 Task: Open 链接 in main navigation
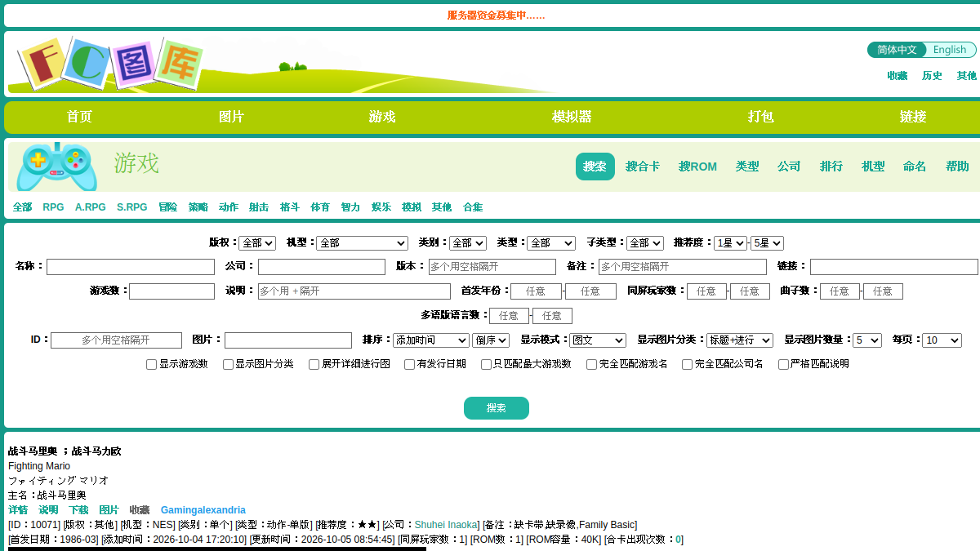[x=913, y=117]
